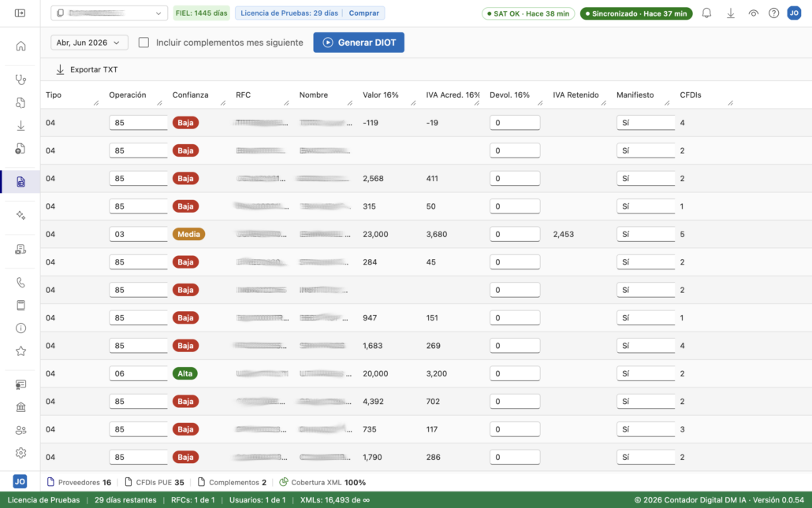This screenshot has width=812, height=508.
Task: Click the Comprar license link
Action: click(x=363, y=13)
